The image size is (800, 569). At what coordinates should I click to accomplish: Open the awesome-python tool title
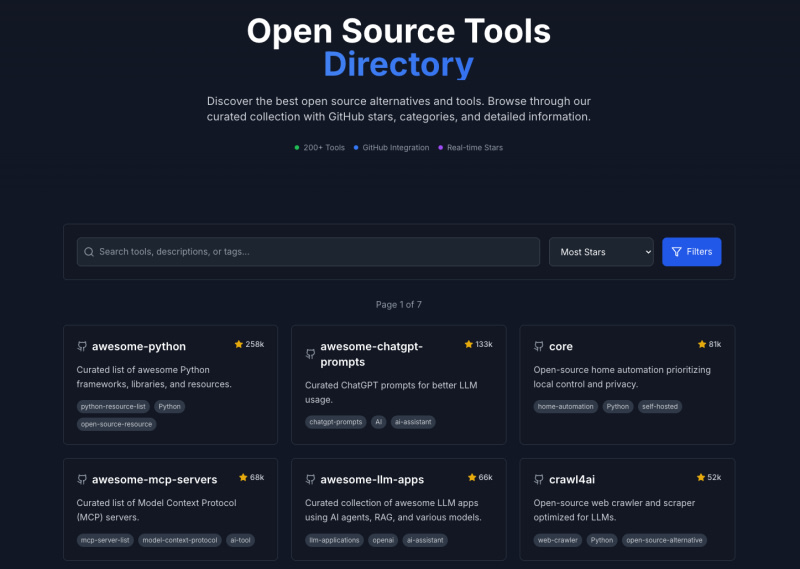click(139, 347)
